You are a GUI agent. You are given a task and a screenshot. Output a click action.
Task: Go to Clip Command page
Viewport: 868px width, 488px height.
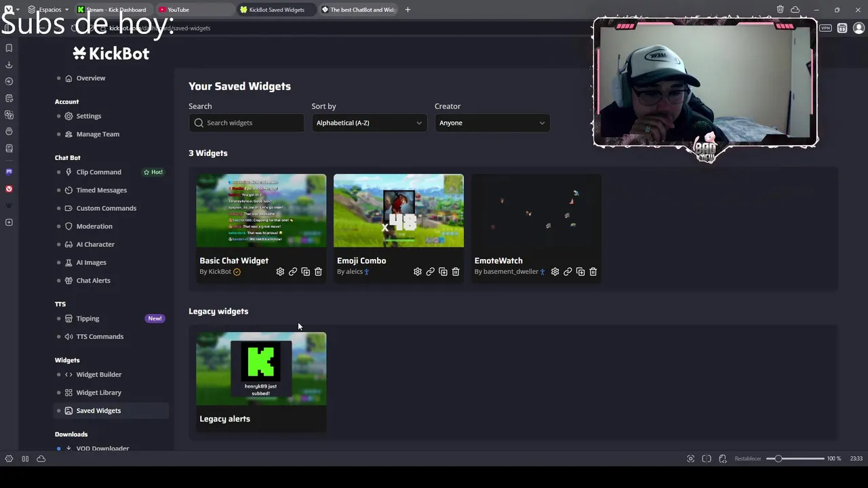[99, 172]
